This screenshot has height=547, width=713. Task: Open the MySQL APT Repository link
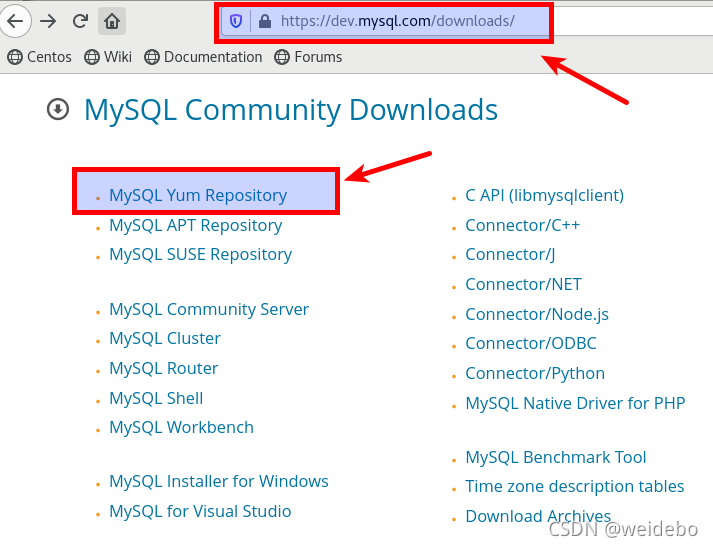(x=196, y=226)
